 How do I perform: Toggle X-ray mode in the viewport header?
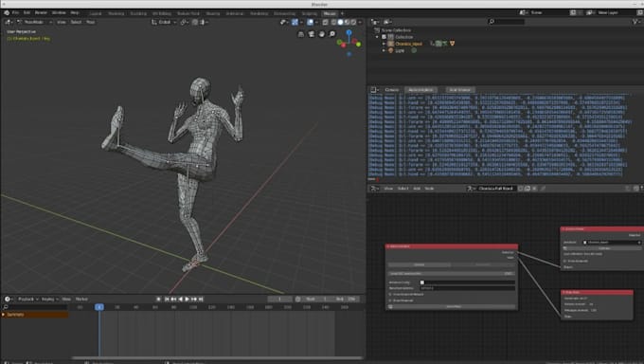click(325, 22)
